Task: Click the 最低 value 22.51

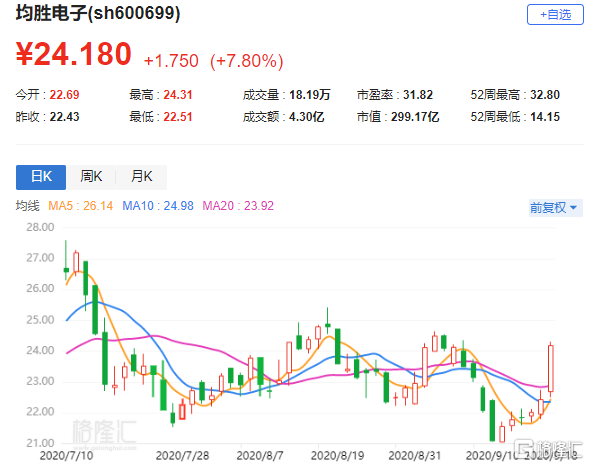Action: click(x=178, y=117)
